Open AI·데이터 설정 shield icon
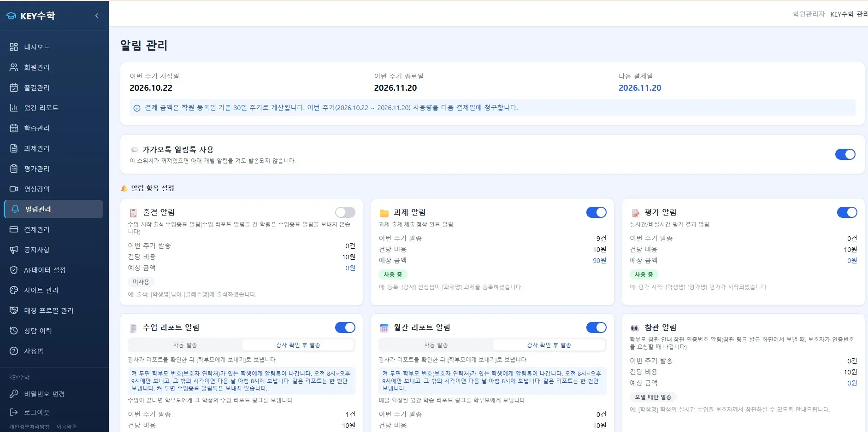Viewport: 868px width, 432px height. [14, 270]
